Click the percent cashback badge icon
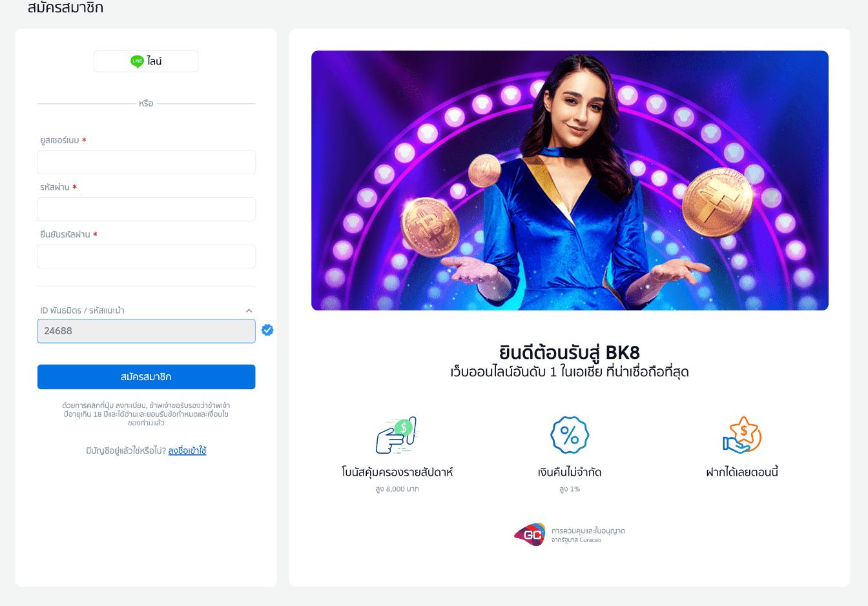The height and width of the screenshot is (606, 868). pos(570,435)
